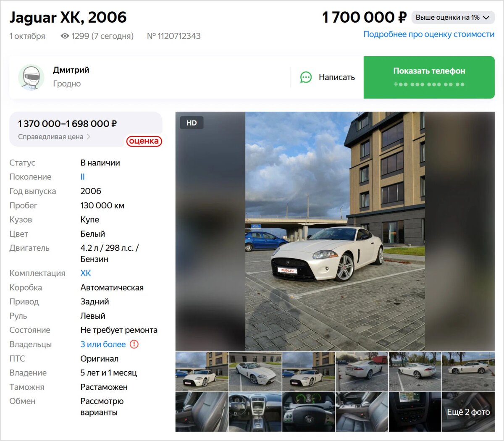Click the red оценка stamp badge
This screenshot has width=504, height=441.
point(144,141)
